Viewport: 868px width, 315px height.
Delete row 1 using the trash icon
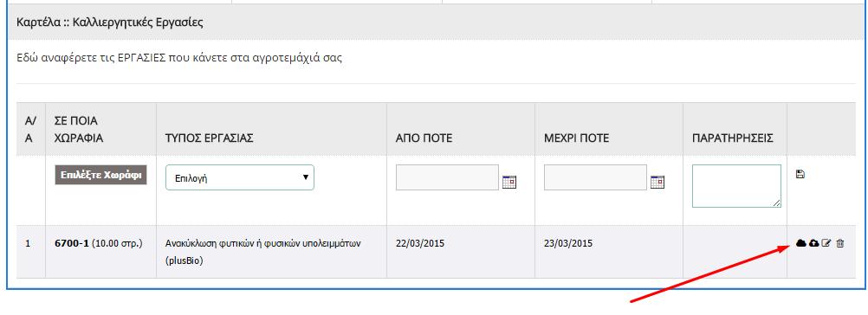(x=839, y=243)
